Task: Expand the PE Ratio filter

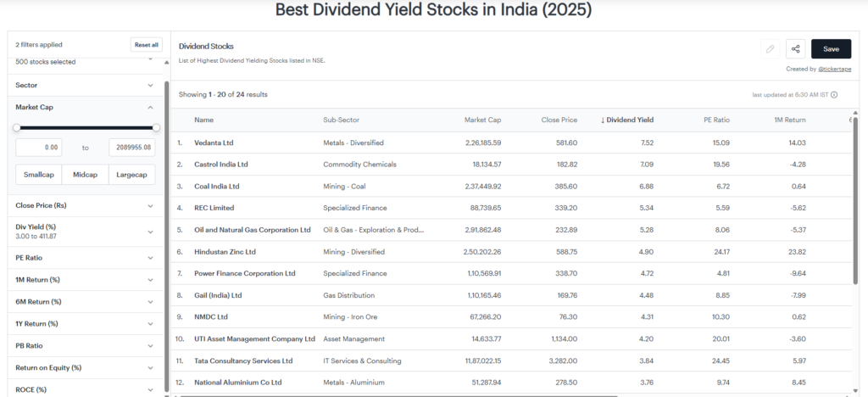Action: (x=151, y=258)
